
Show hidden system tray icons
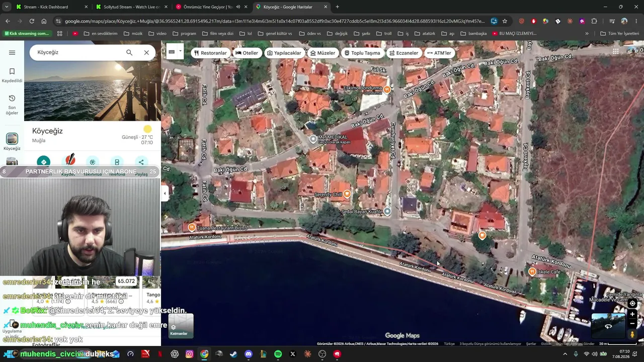coord(565,354)
